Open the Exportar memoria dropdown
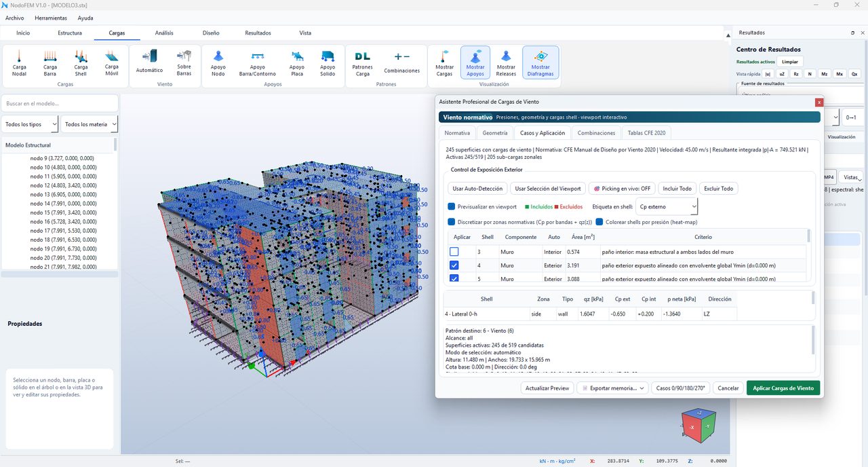This screenshot has width=868, height=467. tap(612, 388)
